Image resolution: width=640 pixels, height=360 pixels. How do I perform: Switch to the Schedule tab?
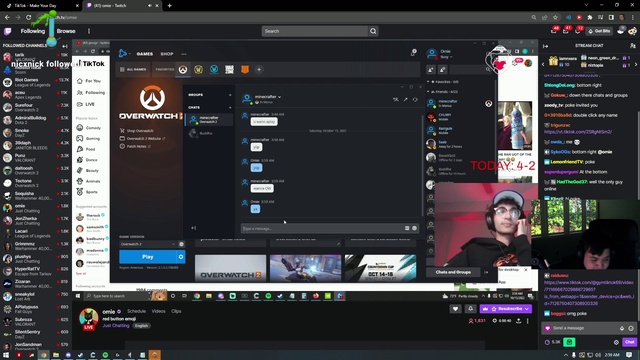point(136,311)
